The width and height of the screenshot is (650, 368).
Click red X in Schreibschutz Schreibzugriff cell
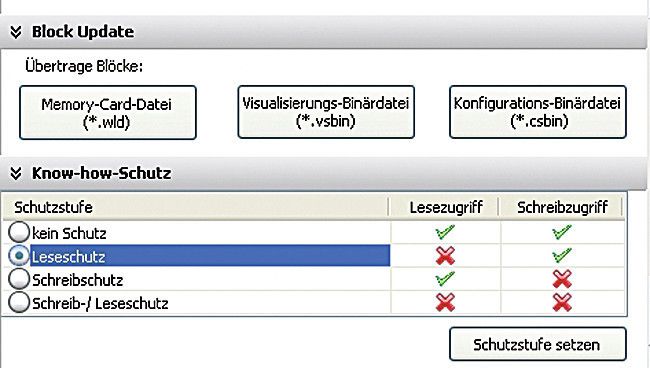(x=562, y=279)
